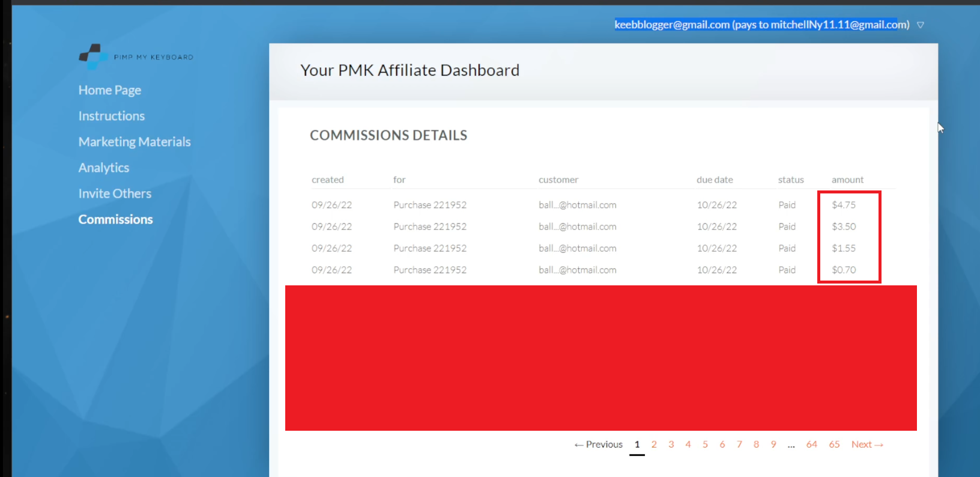Image resolution: width=980 pixels, height=477 pixels.
Task: Go to page 2
Action: (654, 445)
